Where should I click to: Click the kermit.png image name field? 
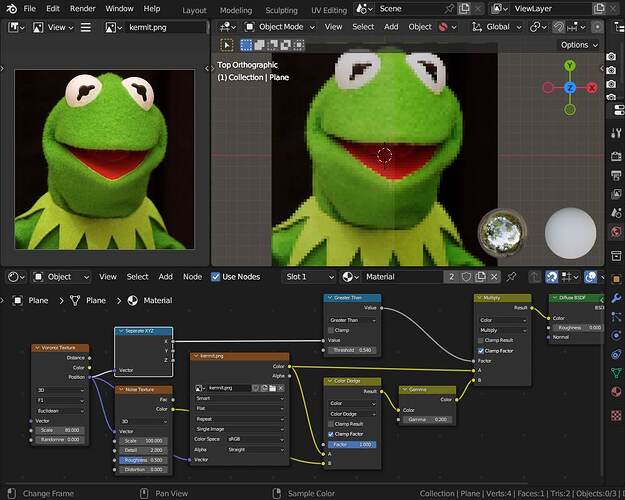pos(166,28)
